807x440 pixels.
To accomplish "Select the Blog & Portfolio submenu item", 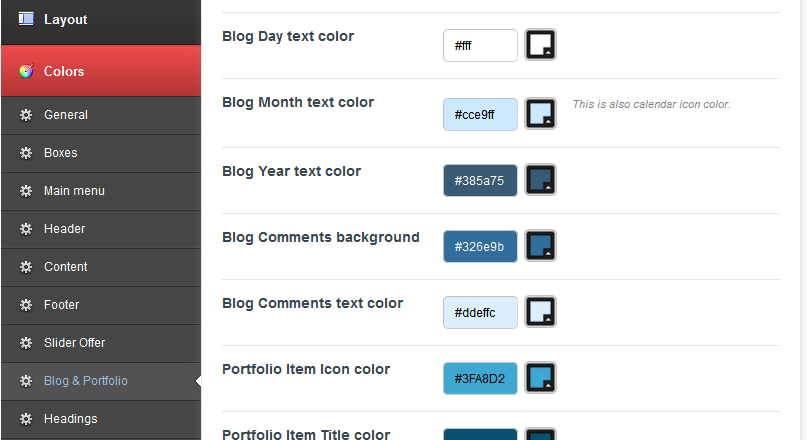I will [x=86, y=381].
